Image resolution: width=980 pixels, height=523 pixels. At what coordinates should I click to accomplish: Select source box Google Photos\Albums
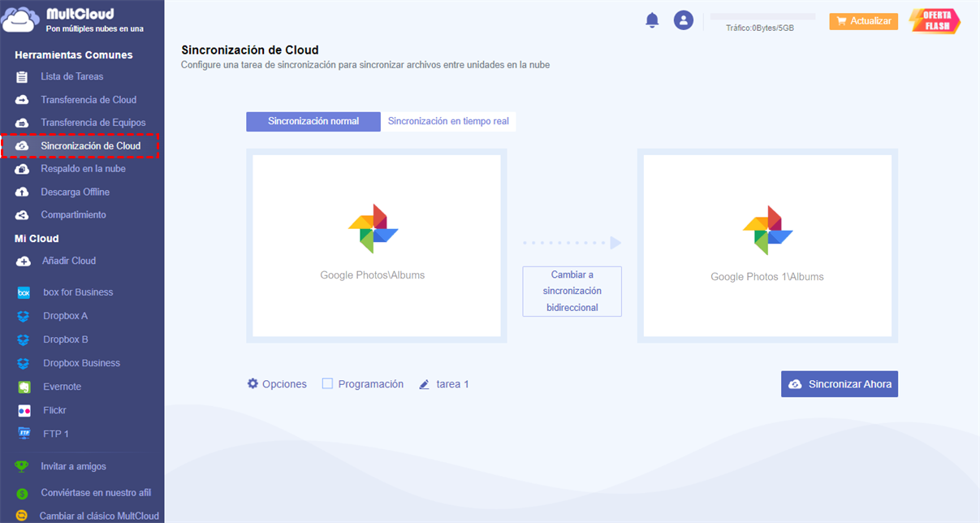(377, 245)
